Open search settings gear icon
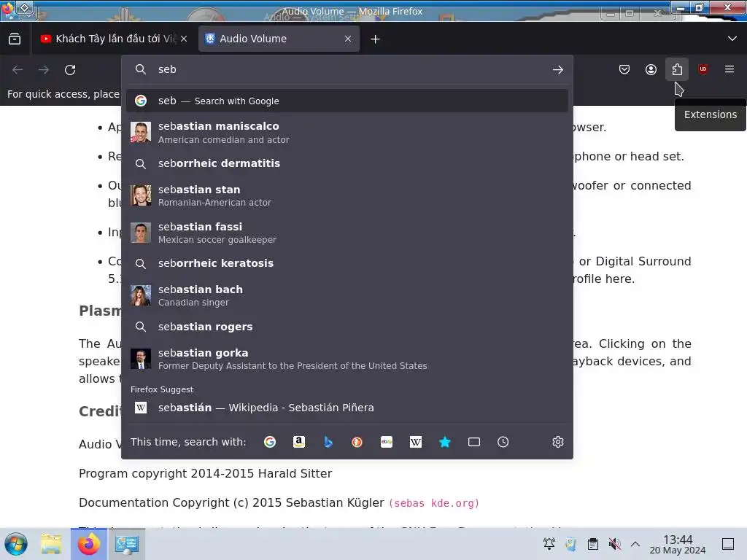 tap(558, 442)
